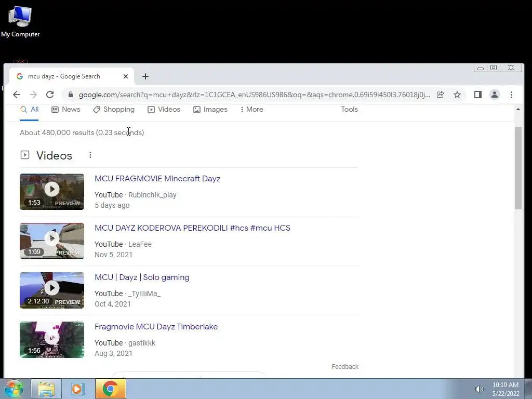Select the My Computer desktop icon
Viewport: 532px width, 399px height.
pos(20,21)
